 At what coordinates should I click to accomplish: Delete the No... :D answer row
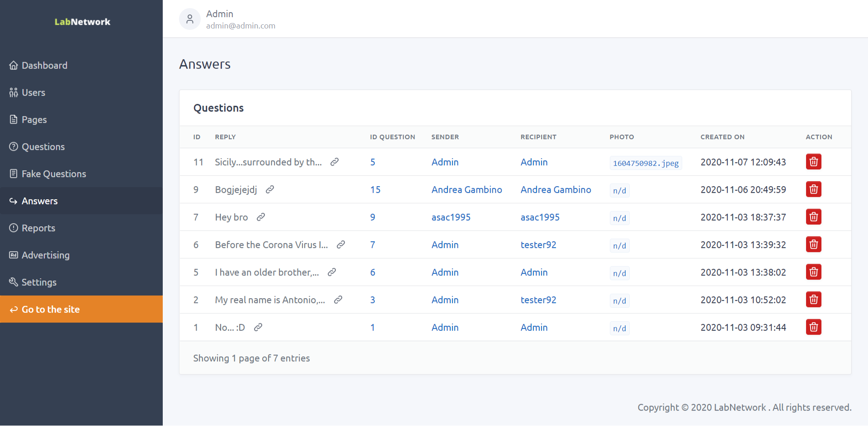[x=813, y=327]
